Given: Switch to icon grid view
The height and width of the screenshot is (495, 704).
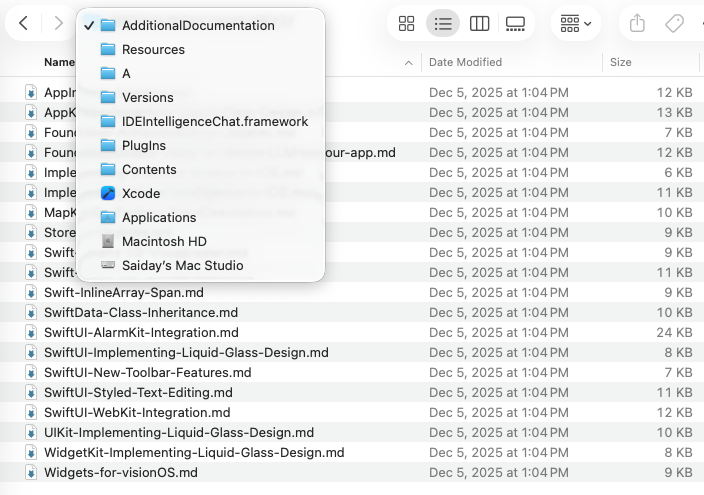Looking at the screenshot, I should click(x=406, y=23).
